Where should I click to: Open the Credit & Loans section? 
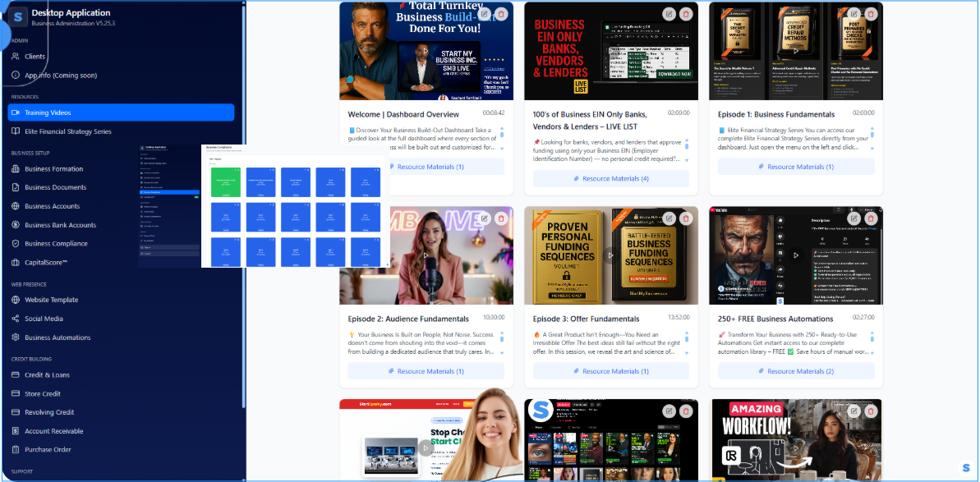[x=47, y=375]
